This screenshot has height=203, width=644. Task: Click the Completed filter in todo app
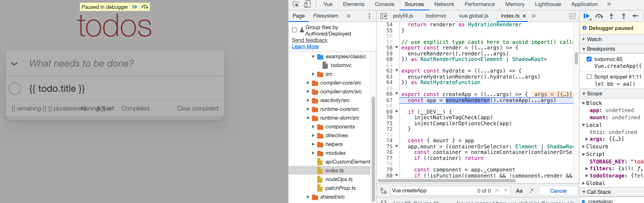click(135, 108)
